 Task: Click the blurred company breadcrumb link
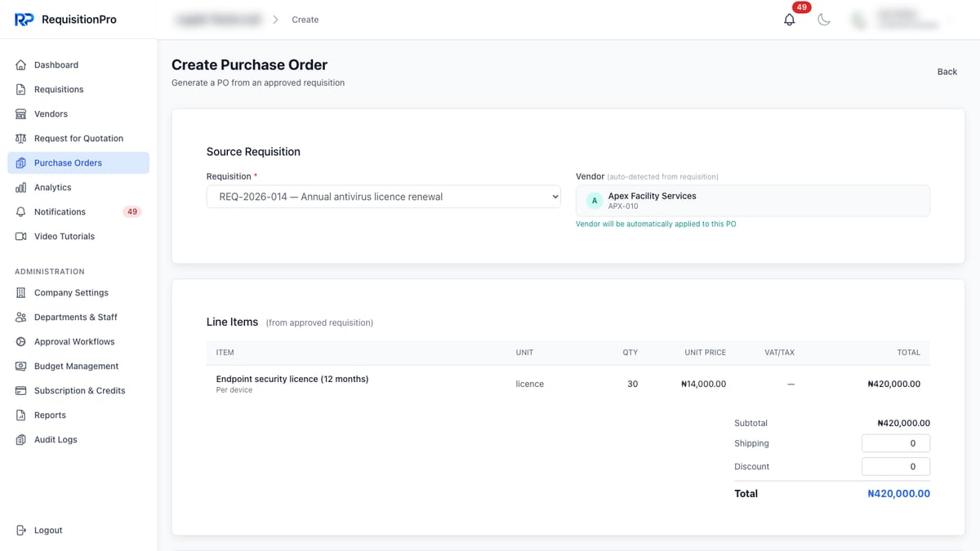pos(217,20)
